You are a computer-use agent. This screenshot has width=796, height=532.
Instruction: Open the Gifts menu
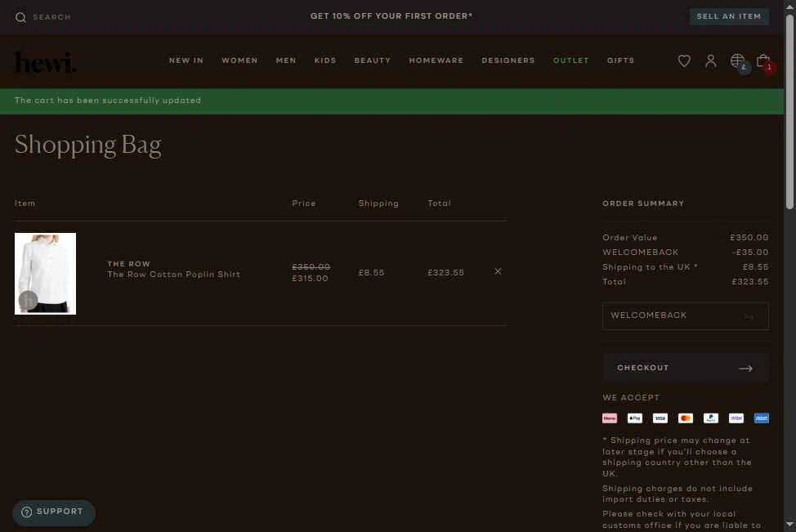pyautogui.click(x=620, y=60)
